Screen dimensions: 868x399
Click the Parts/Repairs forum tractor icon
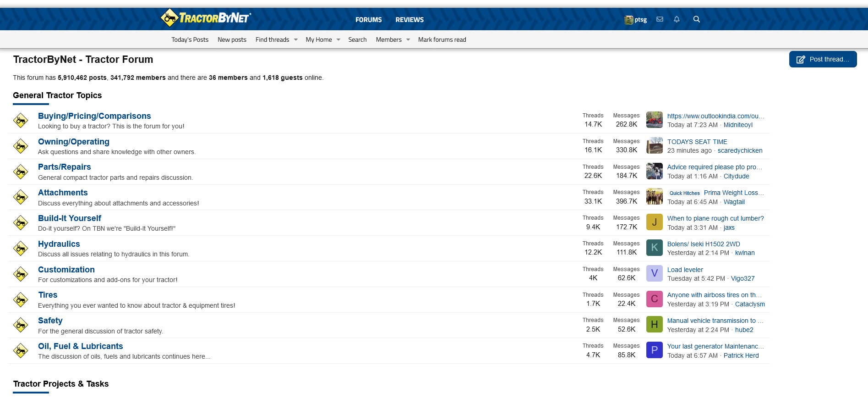tap(21, 172)
